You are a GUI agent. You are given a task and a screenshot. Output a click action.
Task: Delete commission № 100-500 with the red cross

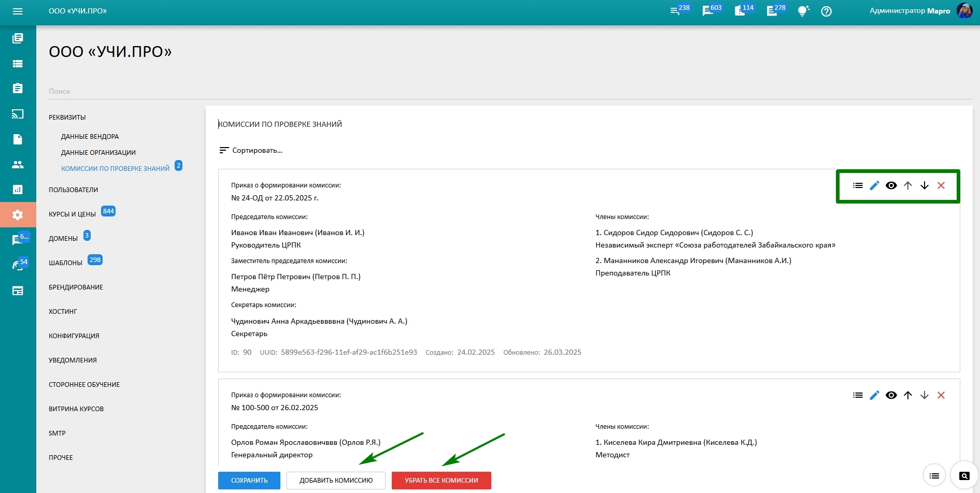tap(941, 395)
